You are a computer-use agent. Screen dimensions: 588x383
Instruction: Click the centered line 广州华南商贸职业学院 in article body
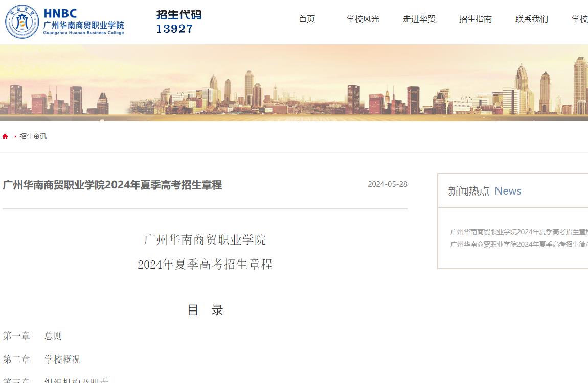[x=205, y=240]
